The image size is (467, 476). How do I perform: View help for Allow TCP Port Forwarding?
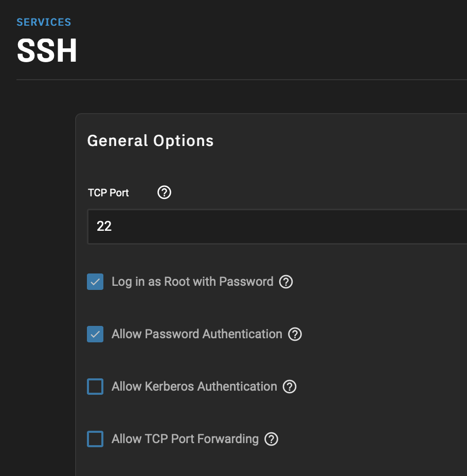coord(272,439)
